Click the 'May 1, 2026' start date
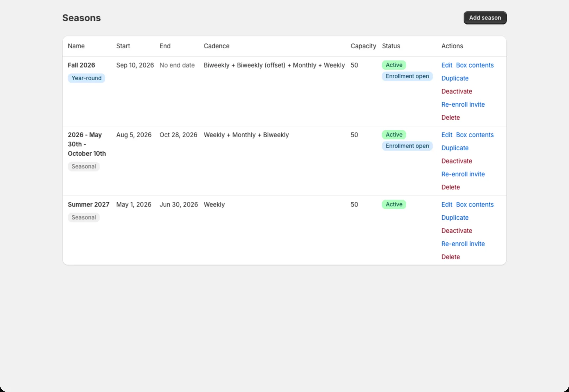 pyautogui.click(x=134, y=204)
